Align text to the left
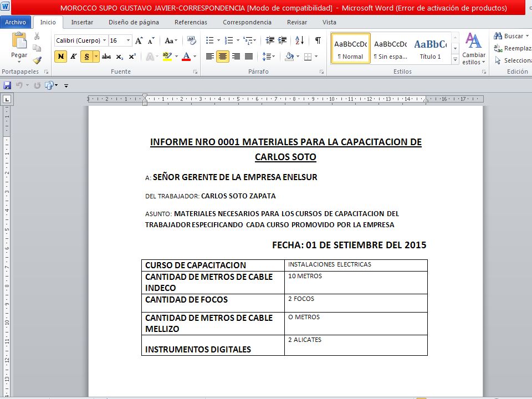 210,57
